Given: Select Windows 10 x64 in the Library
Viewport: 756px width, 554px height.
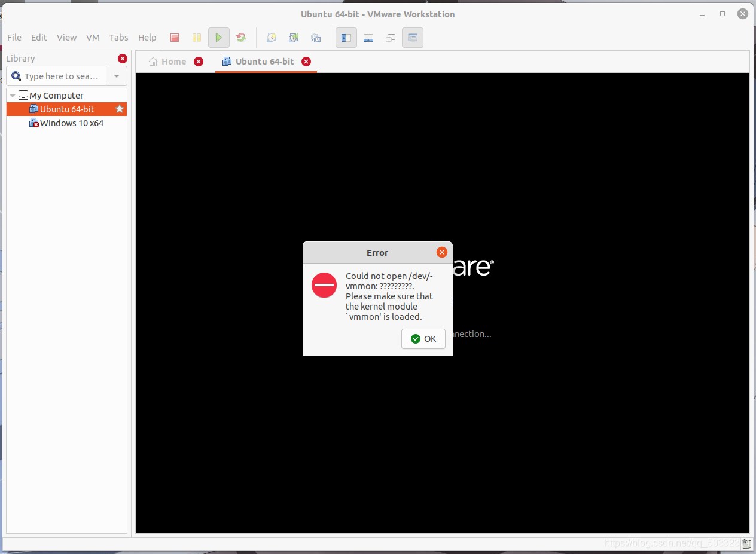Looking at the screenshot, I should pyautogui.click(x=72, y=123).
